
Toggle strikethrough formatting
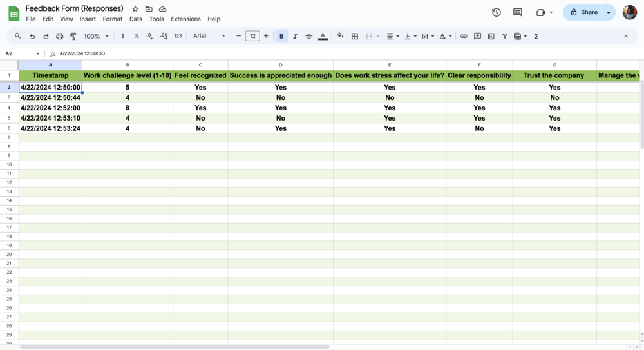[309, 37]
